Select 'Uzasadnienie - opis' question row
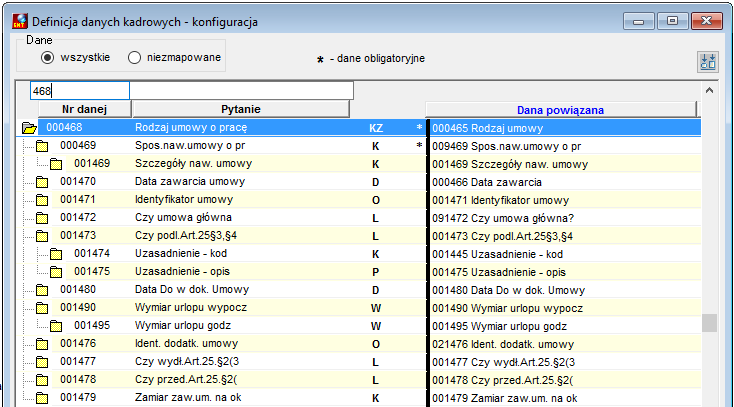This screenshot has height=407, width=734. 182,271
